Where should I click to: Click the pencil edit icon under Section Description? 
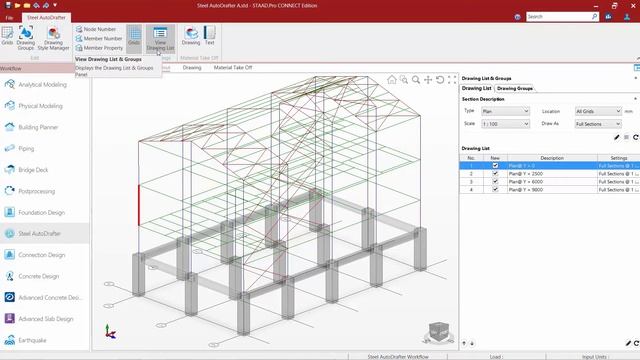click(617, 137)
